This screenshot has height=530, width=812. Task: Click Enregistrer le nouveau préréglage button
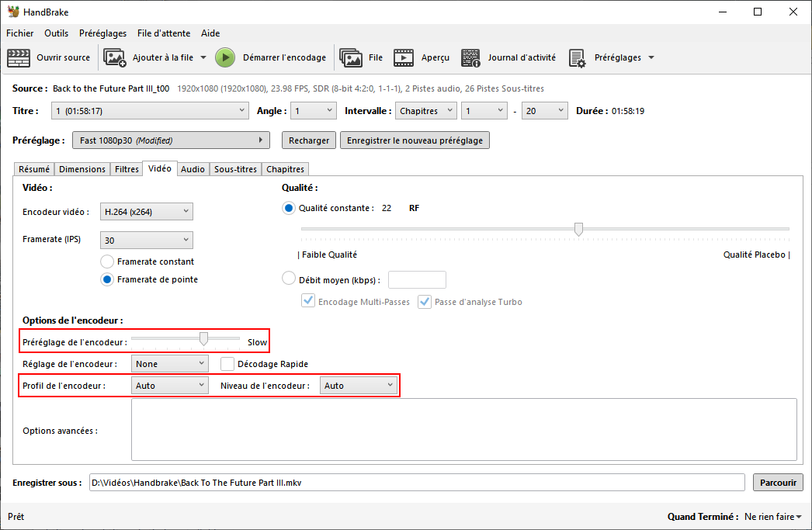click(415, 140)
